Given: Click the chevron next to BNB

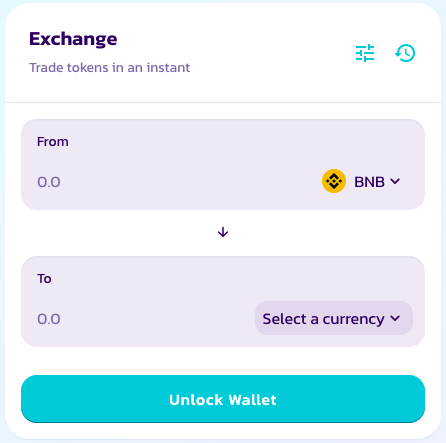Looking at the screenshot, I should (x=395, y=181).
